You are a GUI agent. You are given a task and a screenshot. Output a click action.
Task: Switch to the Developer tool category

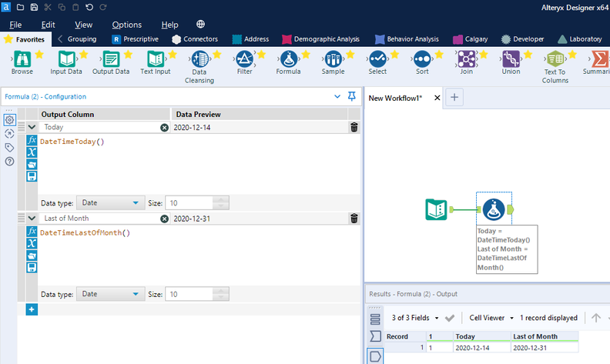[523, 39]
